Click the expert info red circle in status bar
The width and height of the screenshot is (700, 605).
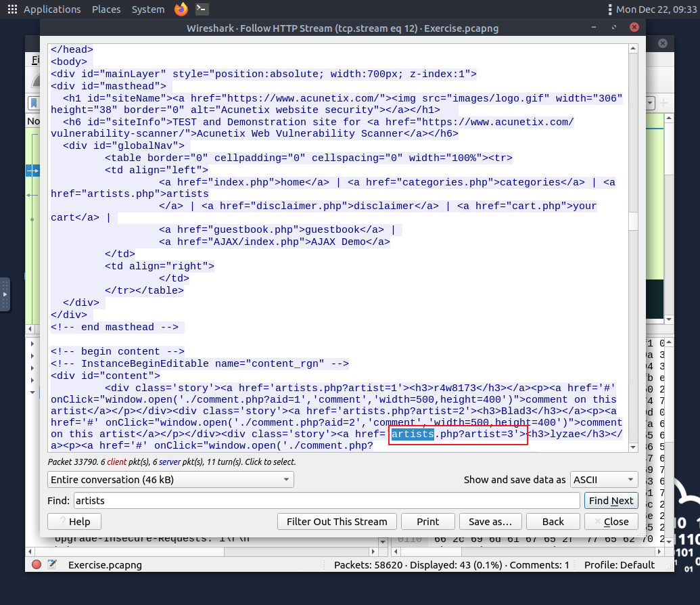[37, 564]
